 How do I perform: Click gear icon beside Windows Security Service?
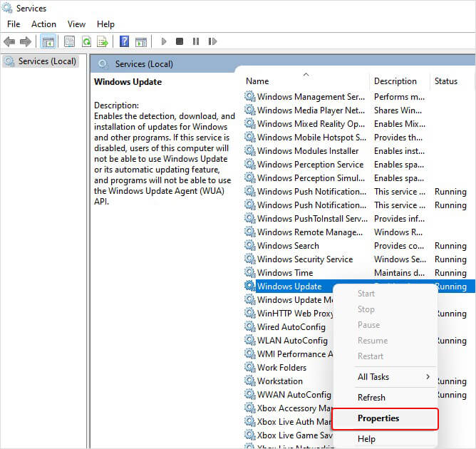click(250, 259)
